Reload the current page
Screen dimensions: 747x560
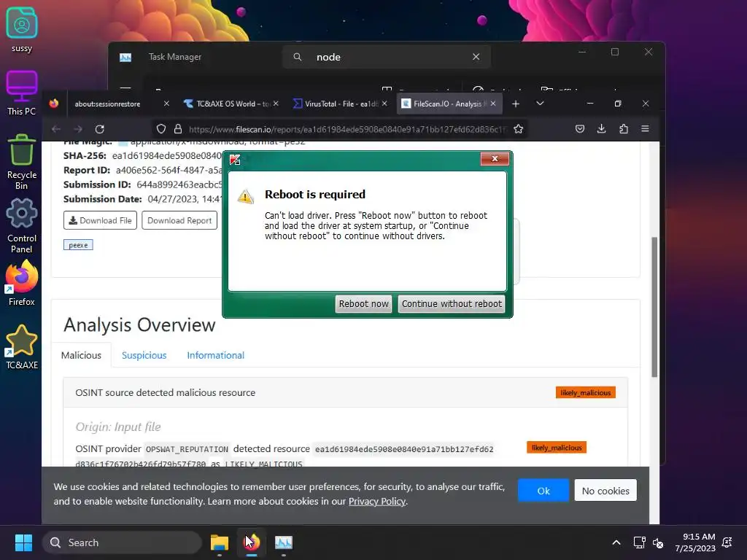tap(99, 129)
